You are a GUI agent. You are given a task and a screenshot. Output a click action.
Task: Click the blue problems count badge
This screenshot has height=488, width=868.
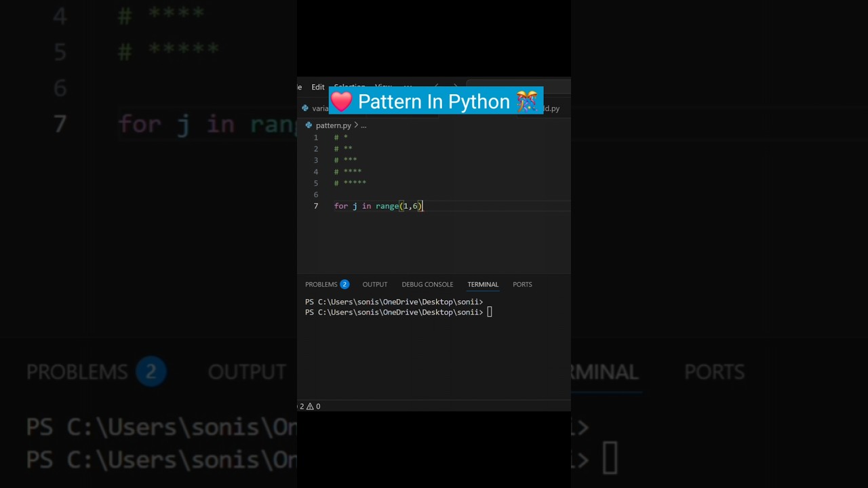point(344,285)
